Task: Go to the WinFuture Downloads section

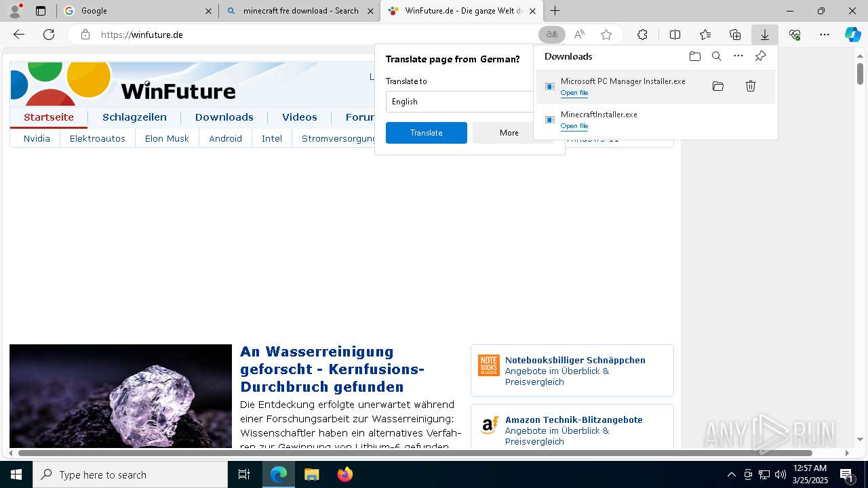Action: click(x=224, y=117)
